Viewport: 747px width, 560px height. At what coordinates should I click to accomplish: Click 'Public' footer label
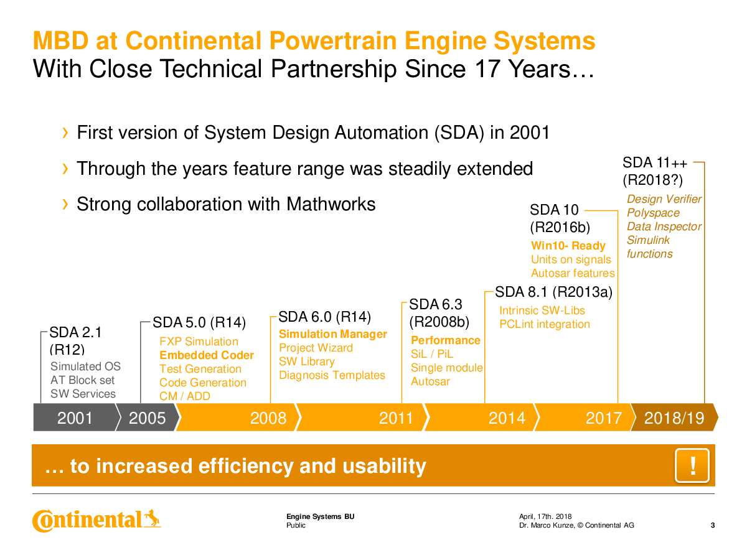click(x=296, y=525)
